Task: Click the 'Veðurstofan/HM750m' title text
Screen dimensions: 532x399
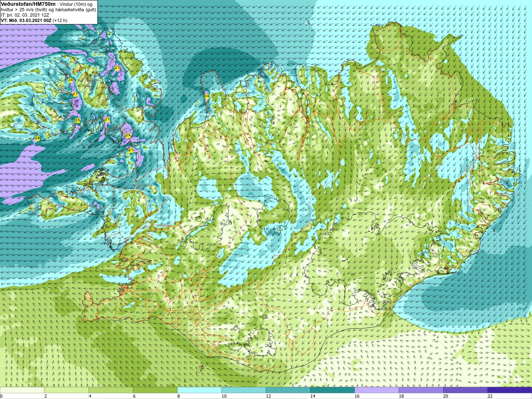Action: click(28, 4)
